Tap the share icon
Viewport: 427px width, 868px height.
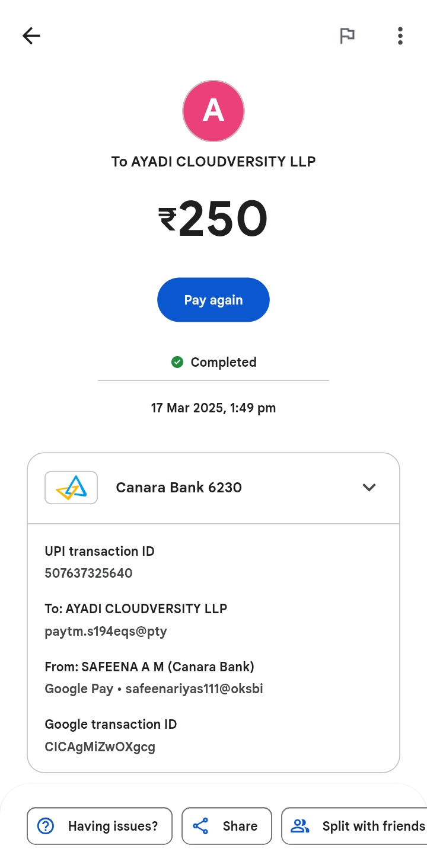200,826
